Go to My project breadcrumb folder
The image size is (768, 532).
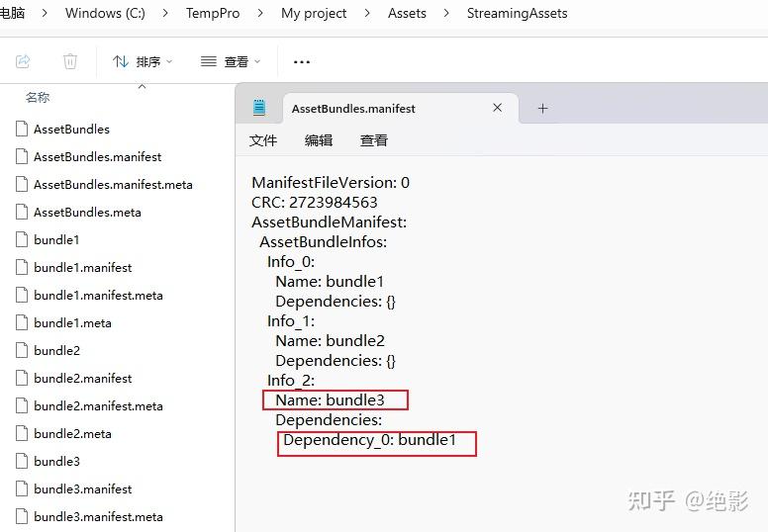point(314,14)
